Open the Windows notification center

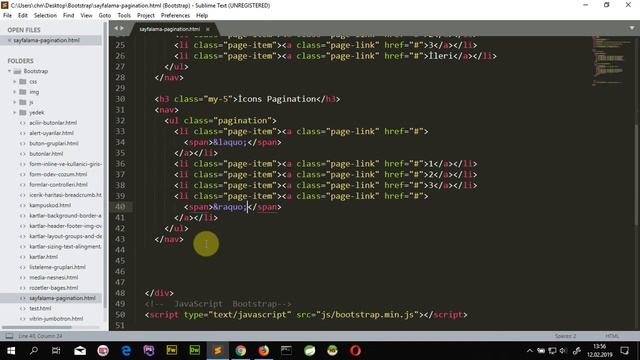624,351
